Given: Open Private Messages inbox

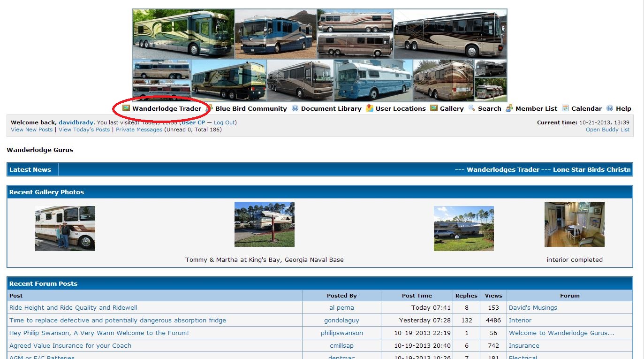Looking at the screenshot, I should 139,130.
